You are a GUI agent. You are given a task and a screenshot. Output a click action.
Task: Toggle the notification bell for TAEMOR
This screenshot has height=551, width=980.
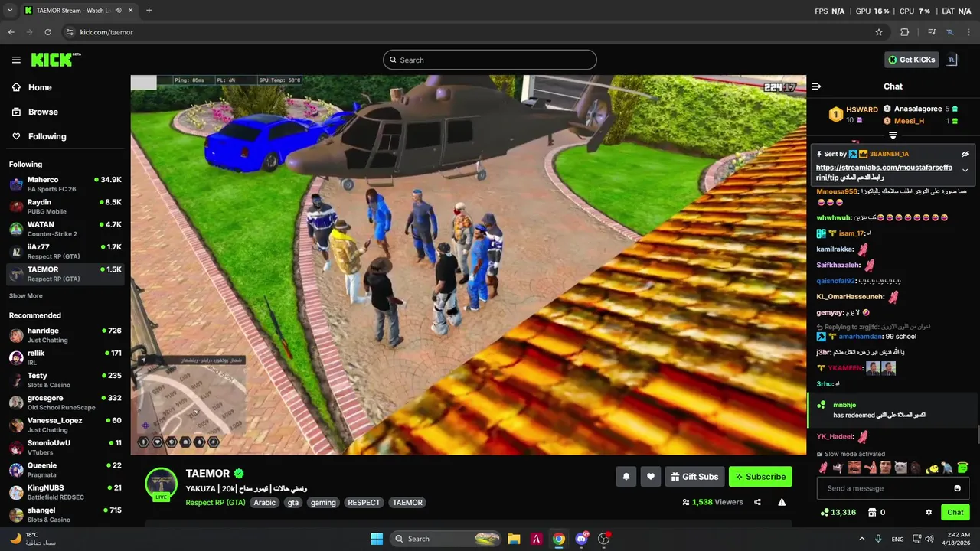(626, 477)
